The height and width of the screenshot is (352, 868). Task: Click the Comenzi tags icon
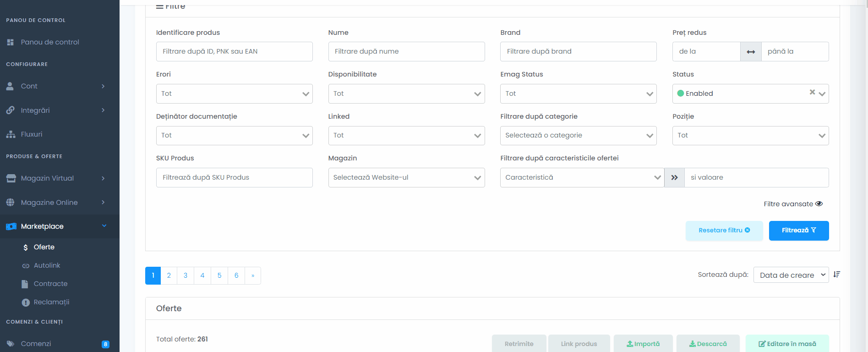click(10, 344)
